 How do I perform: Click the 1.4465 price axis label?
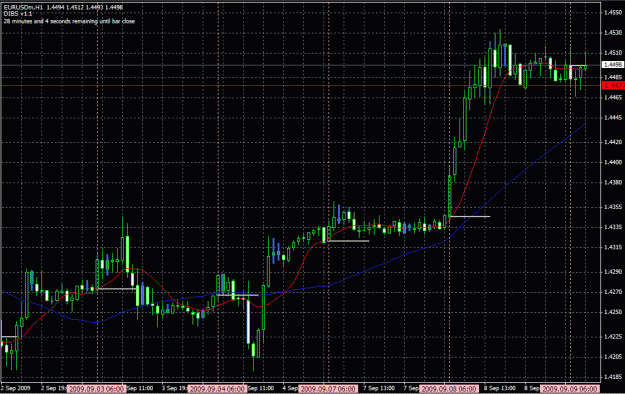point(613,97)
